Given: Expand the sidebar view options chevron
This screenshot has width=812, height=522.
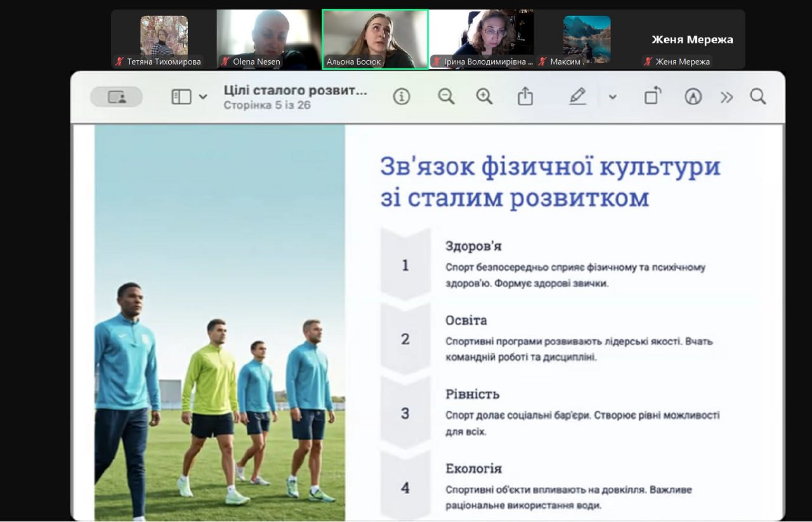Looking at the screenshot, I should click(x=203, y=97).
